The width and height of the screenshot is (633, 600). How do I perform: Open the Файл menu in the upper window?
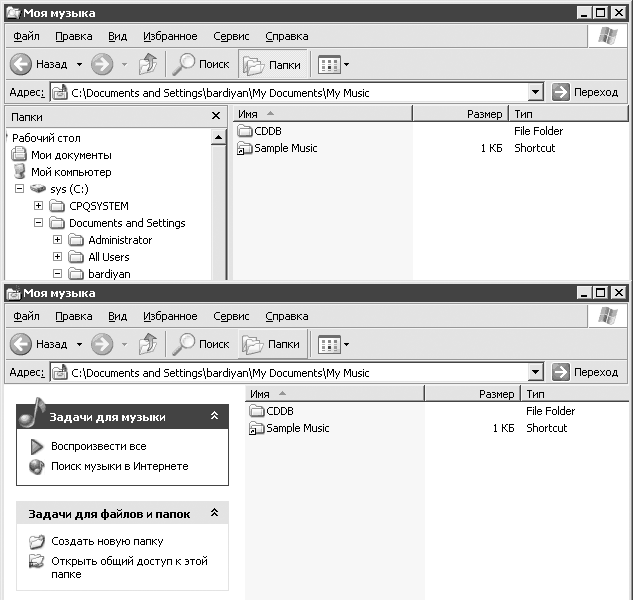point(26,36)
